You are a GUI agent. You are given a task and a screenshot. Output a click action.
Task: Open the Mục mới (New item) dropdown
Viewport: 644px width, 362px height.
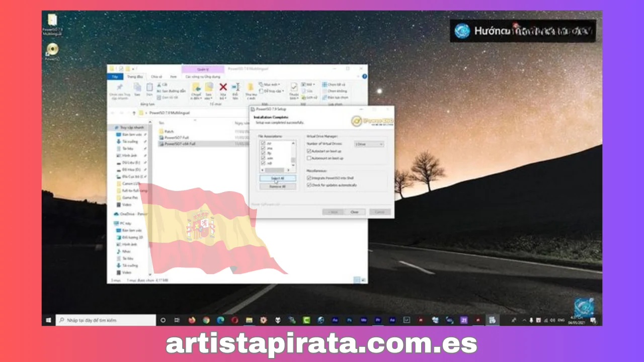pos(269,84)
